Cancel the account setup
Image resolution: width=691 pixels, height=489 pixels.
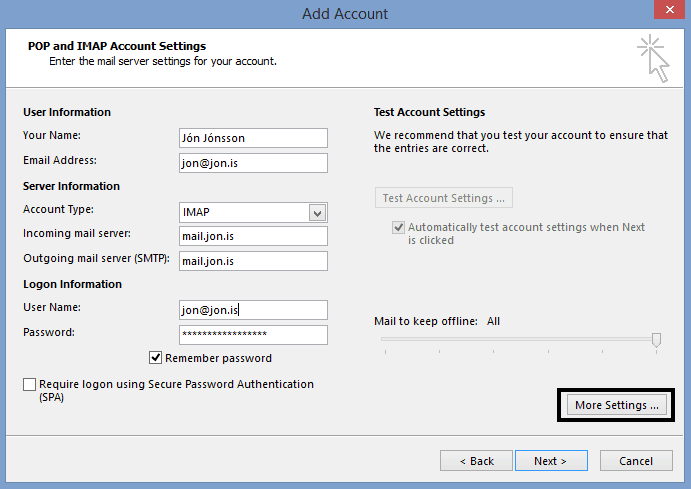click(636, 461)
